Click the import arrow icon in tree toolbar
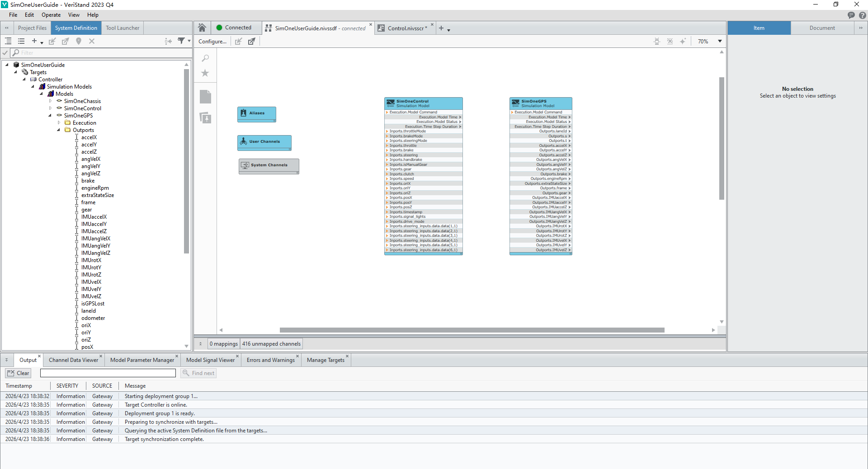Image resolution: width=868 pixels, height=469 pixels. [52, 41]
